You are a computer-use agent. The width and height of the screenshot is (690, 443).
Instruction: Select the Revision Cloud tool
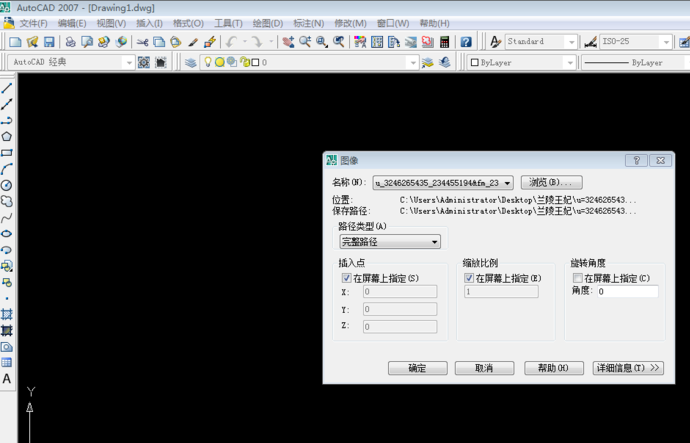click(x=7, y=201)
